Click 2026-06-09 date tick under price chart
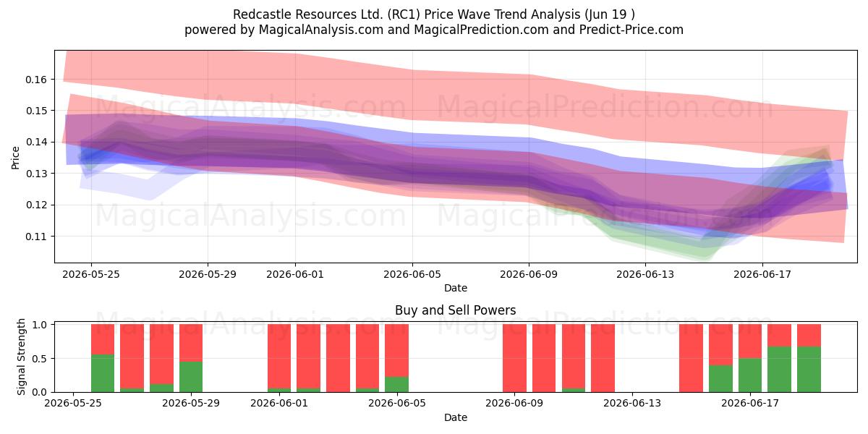 tap(529, 275)
